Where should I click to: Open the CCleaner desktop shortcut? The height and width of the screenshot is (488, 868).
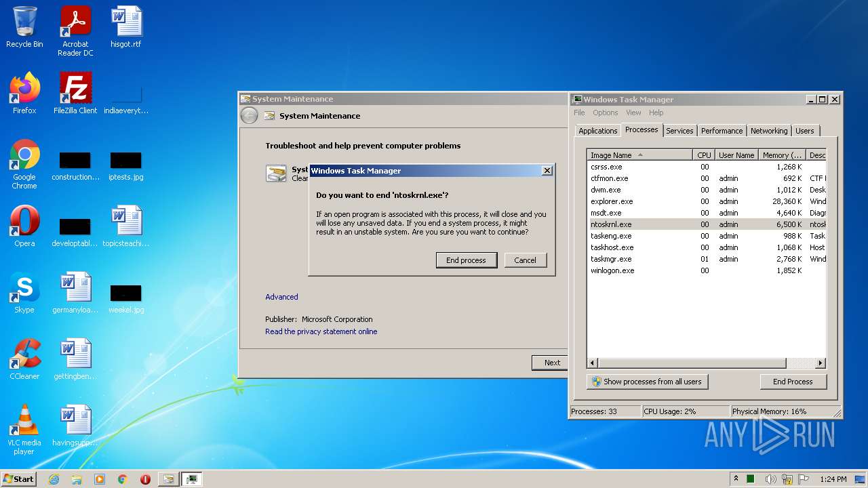[x=24, y=359]
